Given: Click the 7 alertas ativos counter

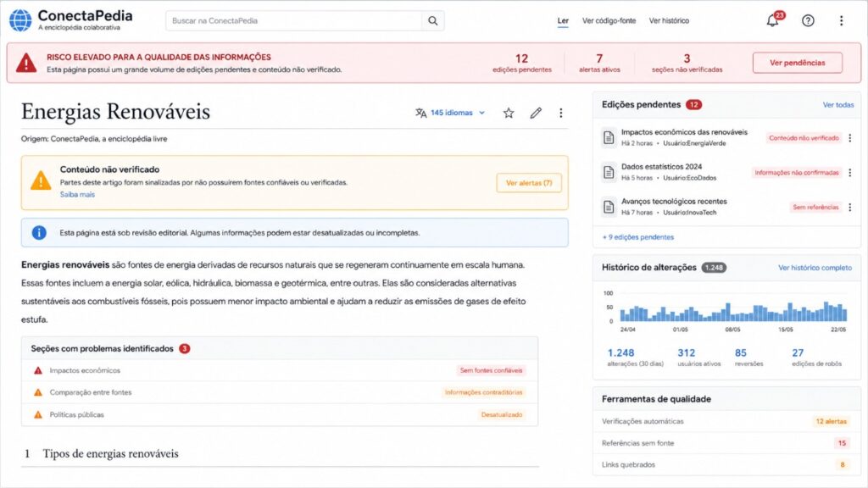Looking at the screenshot, I should (x=599, y=63).
